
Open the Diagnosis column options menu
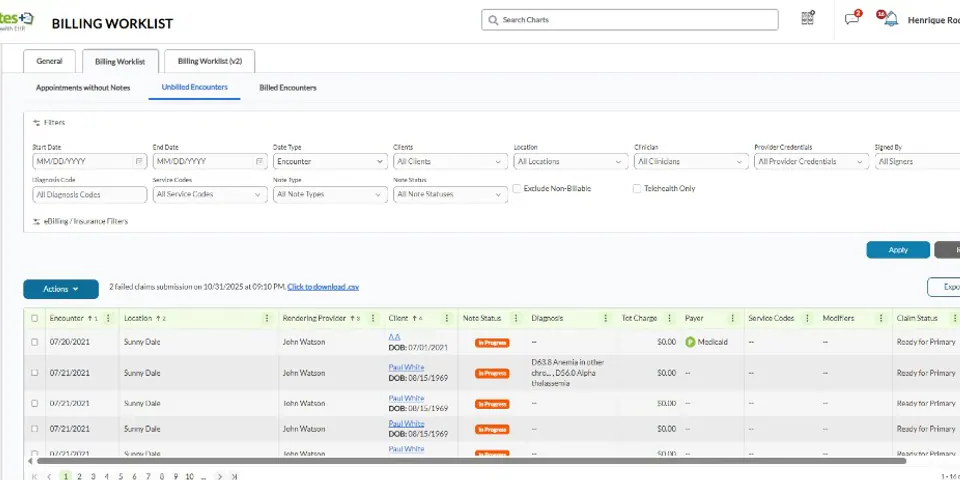coord(606,318)
